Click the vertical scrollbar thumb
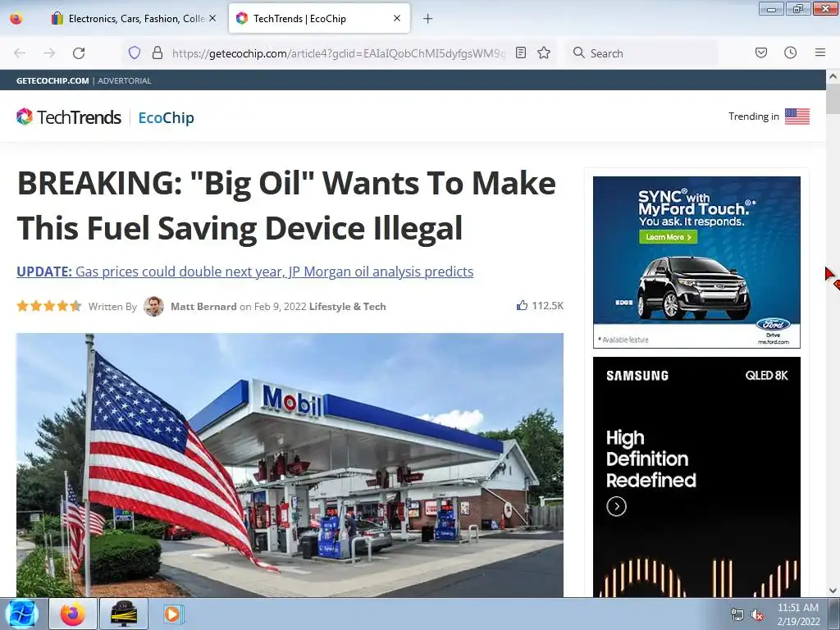The height and width of the screenshot is (630, 840). point(833,98)
